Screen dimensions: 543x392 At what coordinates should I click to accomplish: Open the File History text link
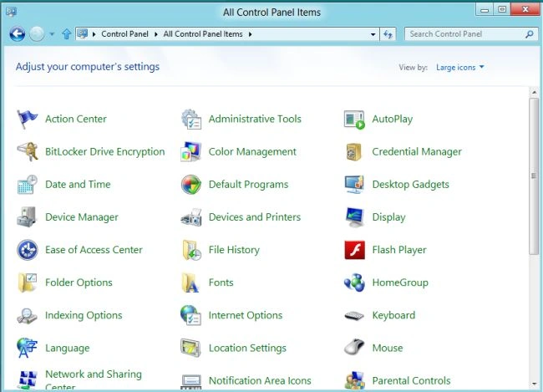click(234, 250)
